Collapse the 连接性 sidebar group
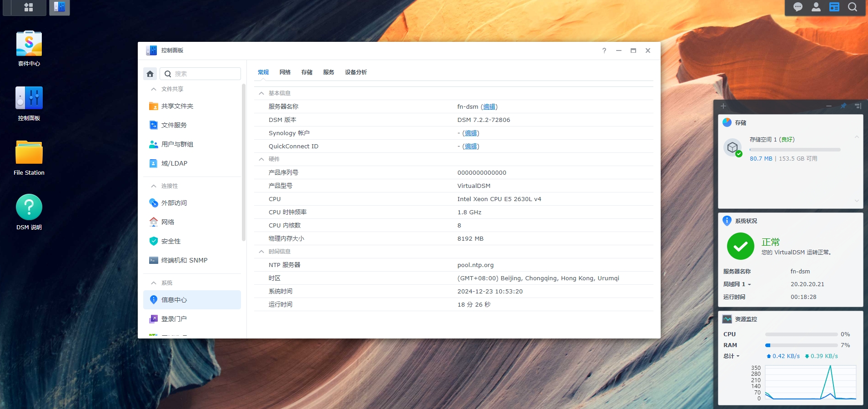 click(154, 186)
